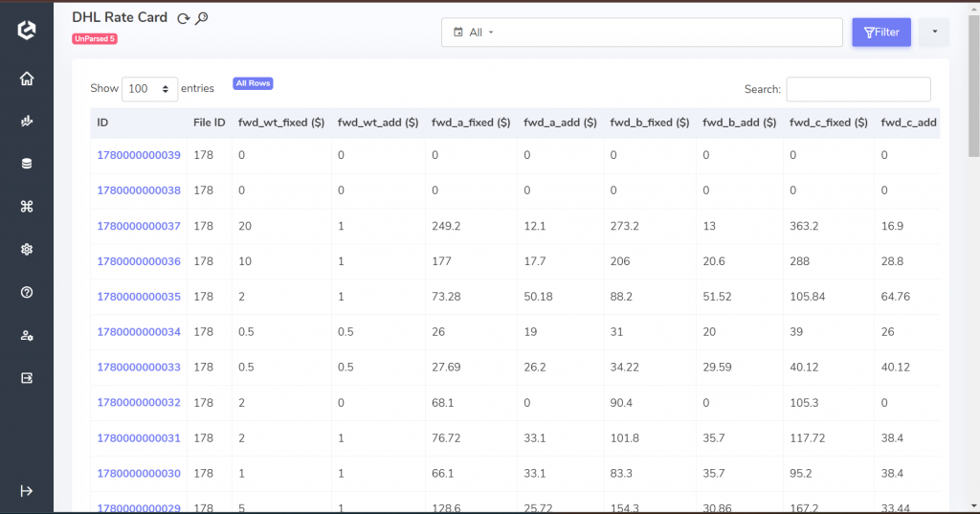Focus the table Search input
This screenshot has width=980, height=514.
(858, 89)
